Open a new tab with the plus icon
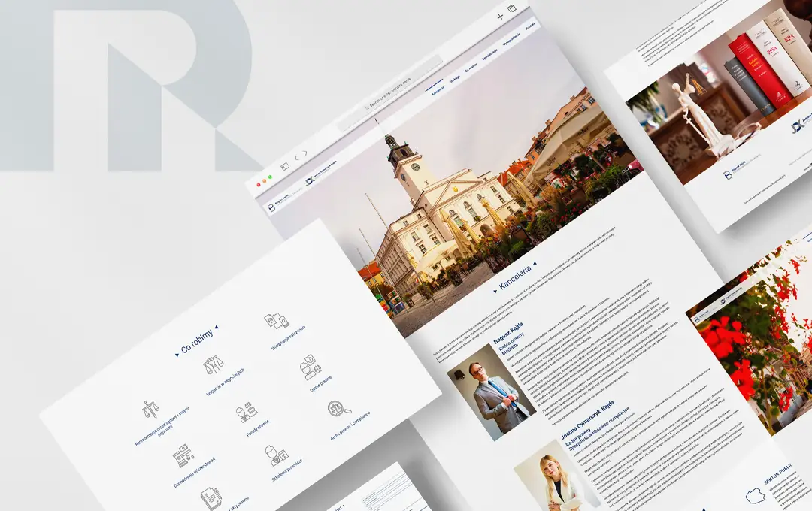812x511 pixels. [500, 17]
